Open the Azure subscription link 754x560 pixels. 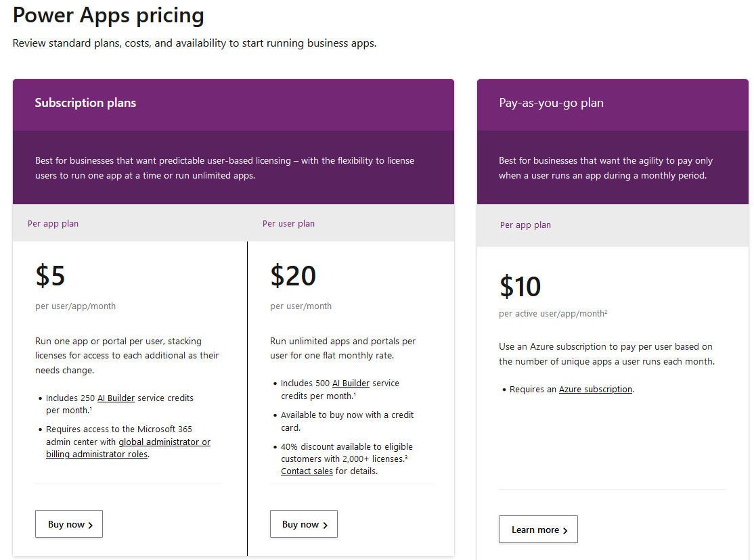pyautogui.click(x=596, y=390)
